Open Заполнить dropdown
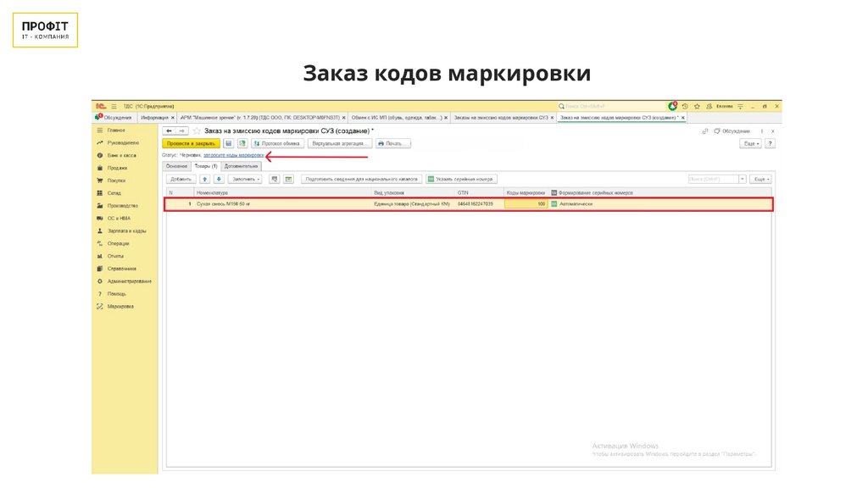Screen dimensions: 868x488 click(245, 180)
